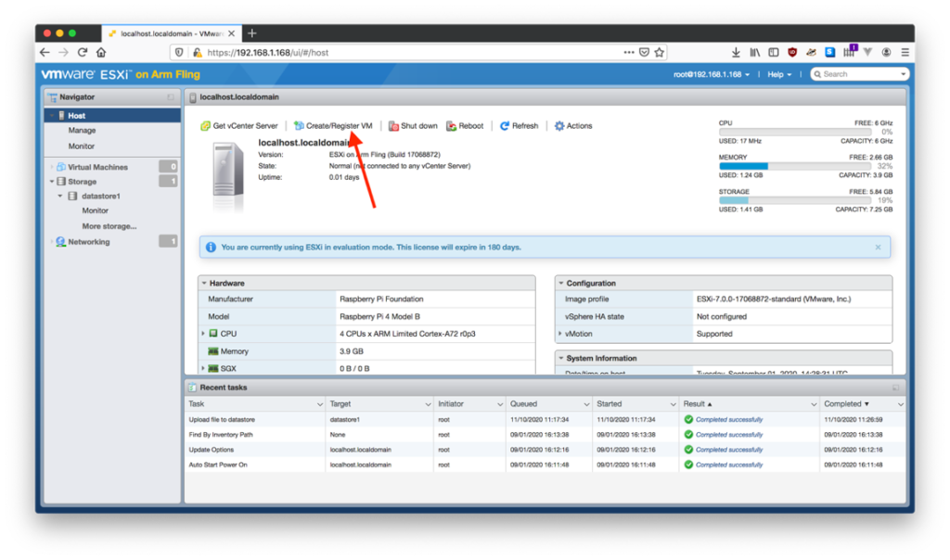Viewport: 950px width, 560px height.
Task: Expand the Networking tree node
Action: [x=52, y=242]
